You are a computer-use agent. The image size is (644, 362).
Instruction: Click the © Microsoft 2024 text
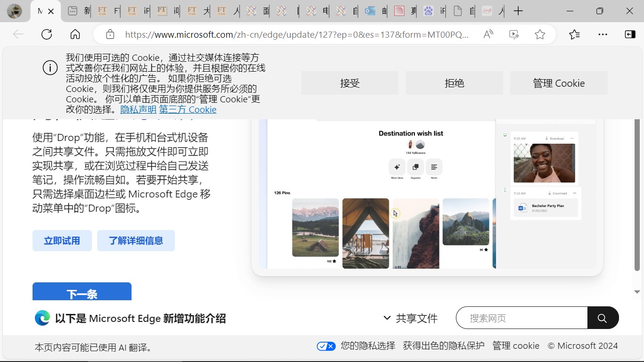click(582, 346)
